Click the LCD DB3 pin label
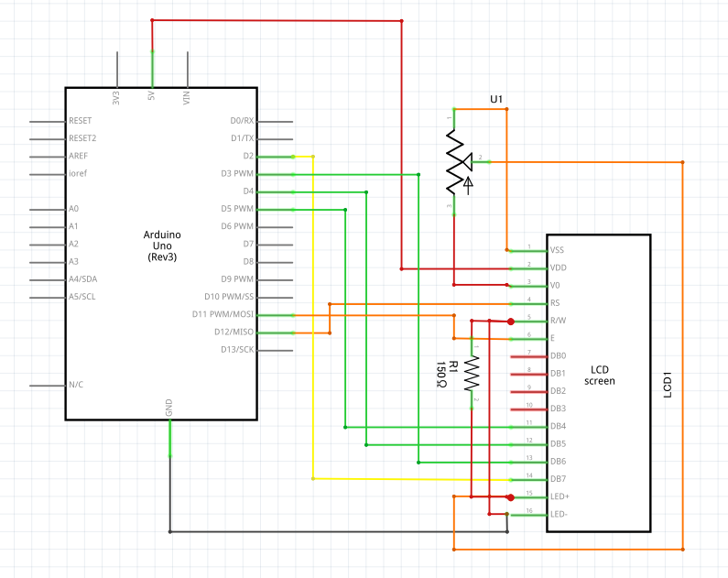The width and height of the screenshot is (728, 578). [558, 409]
